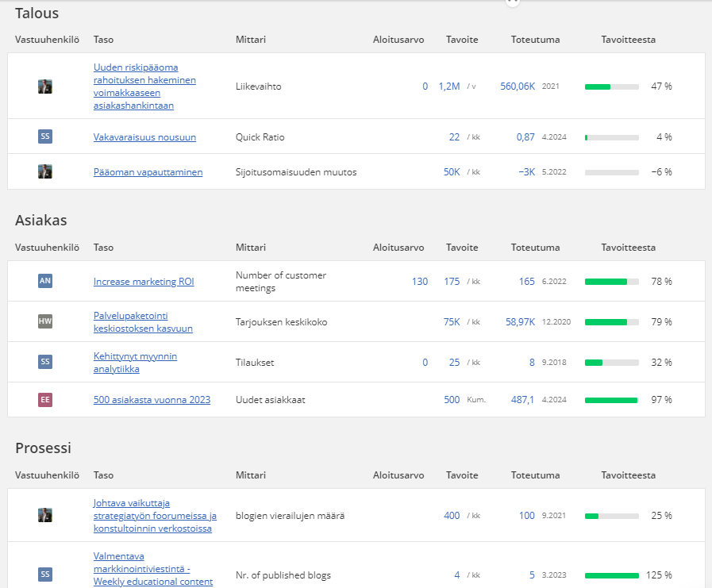Screen dimensions: 712x588
Task: Click the 130 starting value for customer meetings
Action: tap(419, 282)
